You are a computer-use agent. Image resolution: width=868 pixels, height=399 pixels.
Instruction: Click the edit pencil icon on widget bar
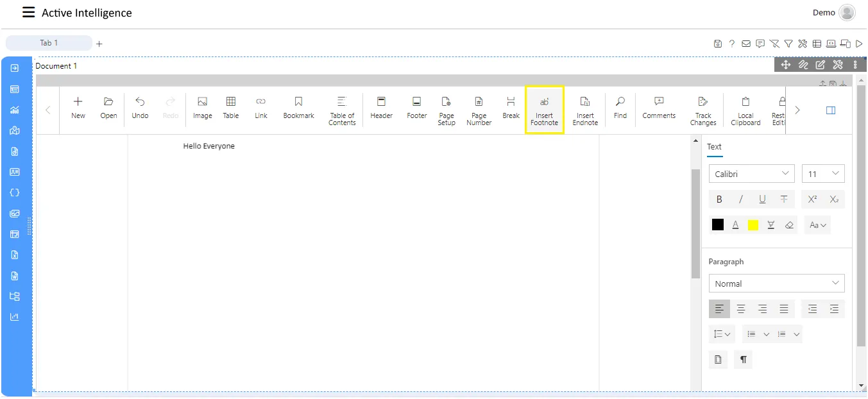[820, 65]
